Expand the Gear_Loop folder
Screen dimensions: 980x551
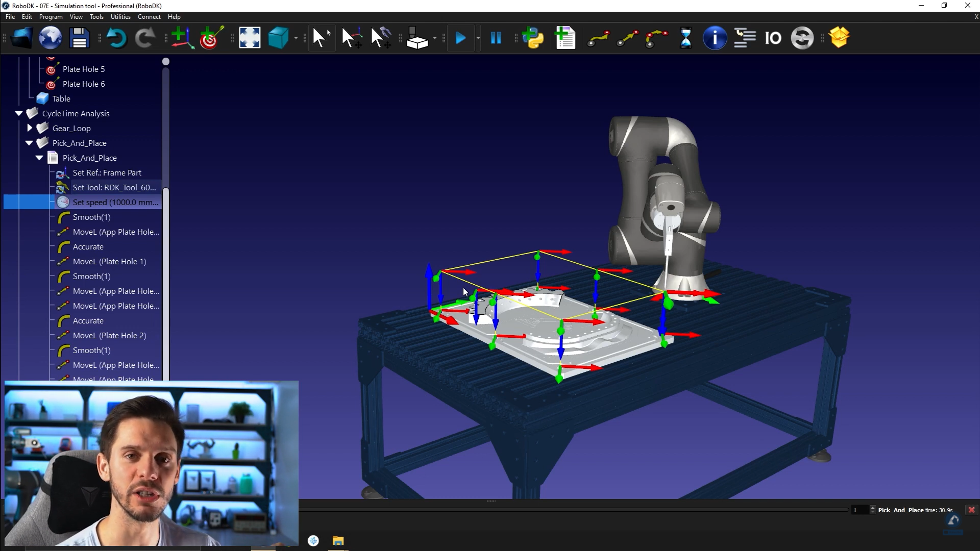[x=30, y=128]
